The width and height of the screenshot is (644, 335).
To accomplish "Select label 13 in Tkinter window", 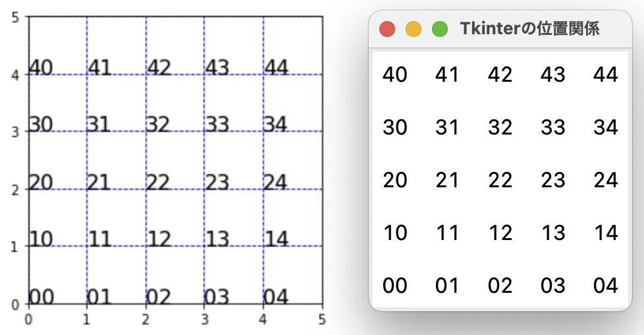I will (553, 233).
